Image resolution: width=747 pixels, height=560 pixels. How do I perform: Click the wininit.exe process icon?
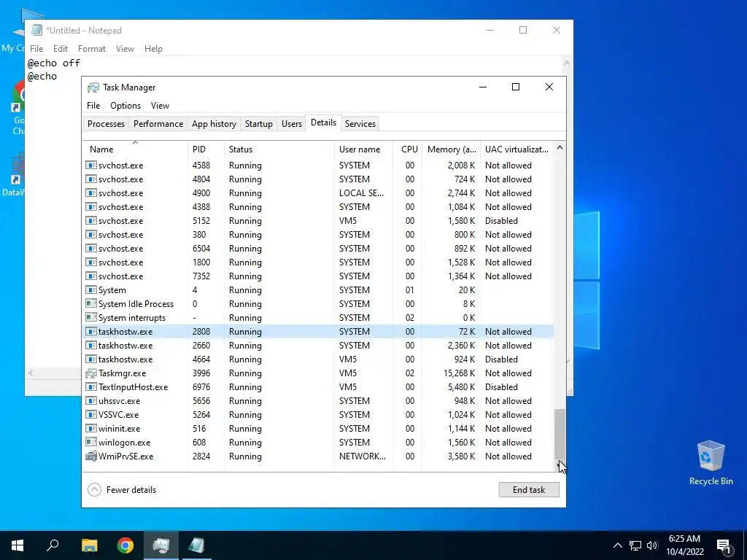90,429
